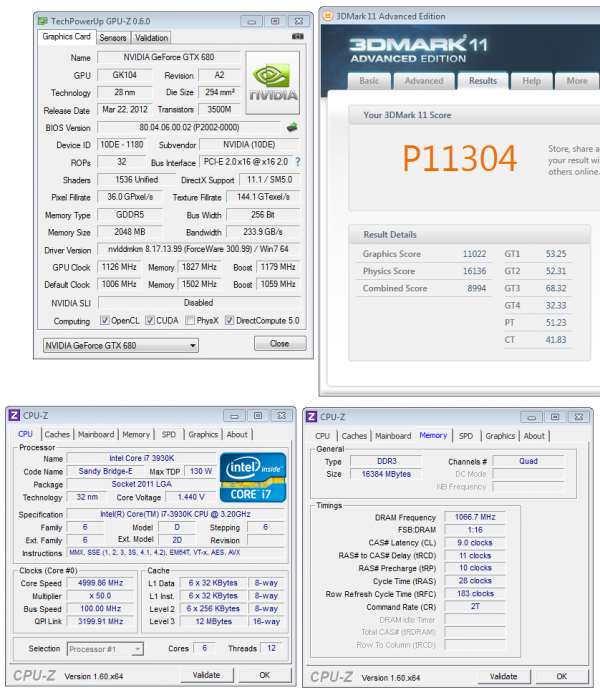Viewport: 600px width, 695px height.
Task: Open the Help tab in 3DMark 11
Action: tap(531, 81)
